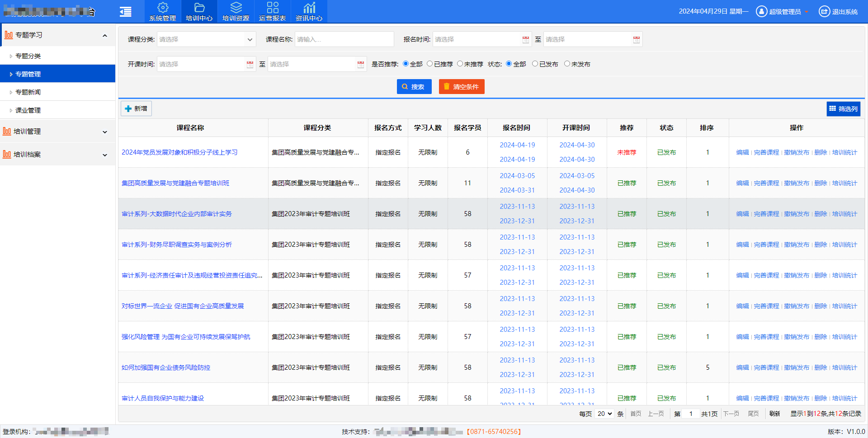Click 完善课程 for 强化风险管理 row

[766, 337]
